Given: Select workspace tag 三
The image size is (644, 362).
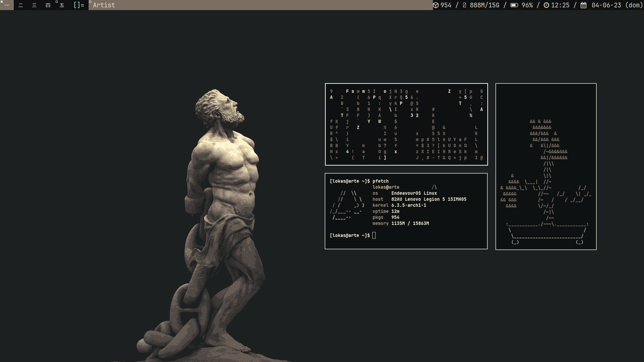Looking at the screenshot, I should 34,5.
